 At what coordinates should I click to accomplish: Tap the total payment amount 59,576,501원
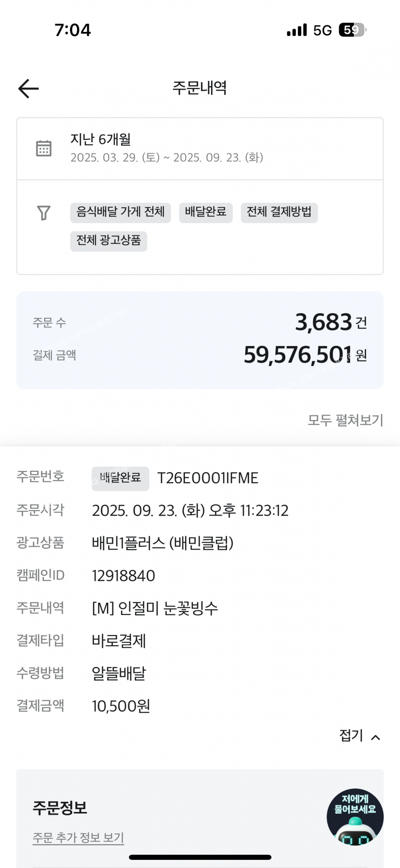[x=305, y=355]
